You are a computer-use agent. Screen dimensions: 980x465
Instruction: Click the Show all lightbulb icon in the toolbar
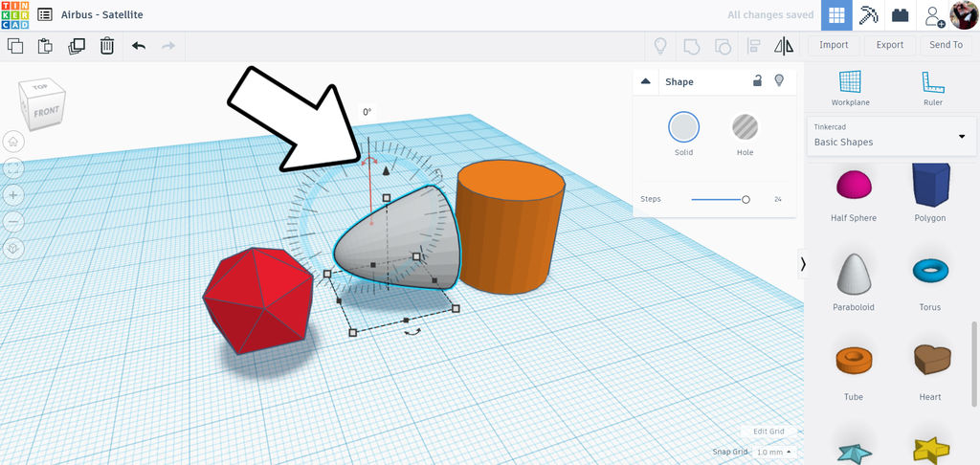[660, 46]
